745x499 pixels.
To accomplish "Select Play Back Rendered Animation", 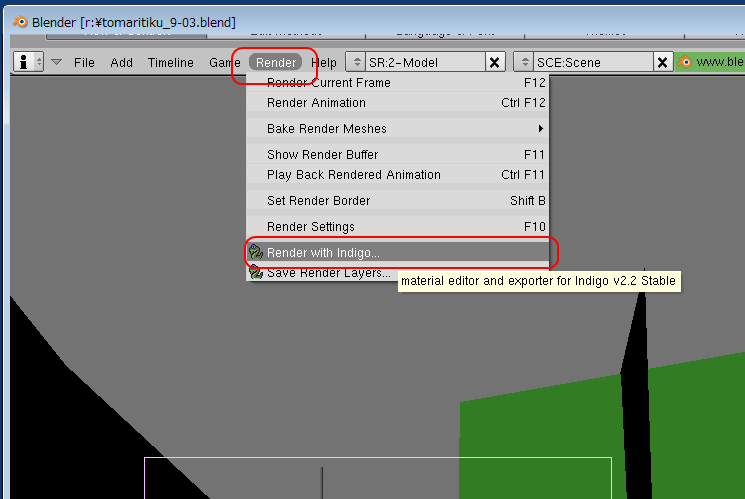I will click(398, 174).
